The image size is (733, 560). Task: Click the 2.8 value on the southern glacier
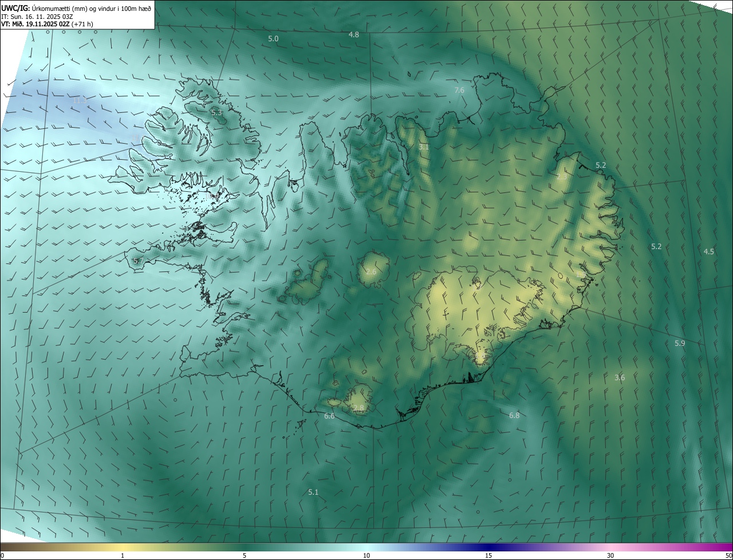(358, 408)
